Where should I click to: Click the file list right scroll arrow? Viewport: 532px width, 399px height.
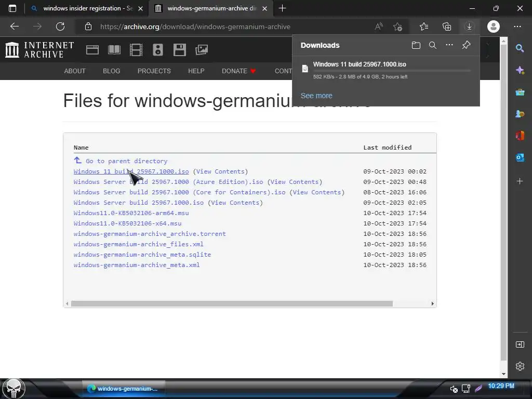pyautogui.click(x=432, y=303)
